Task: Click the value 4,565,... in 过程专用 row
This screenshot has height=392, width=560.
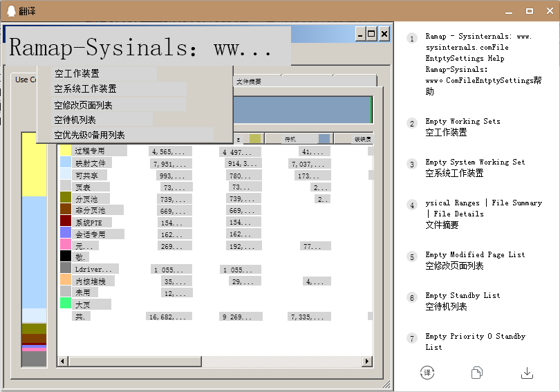Action: 170,151
